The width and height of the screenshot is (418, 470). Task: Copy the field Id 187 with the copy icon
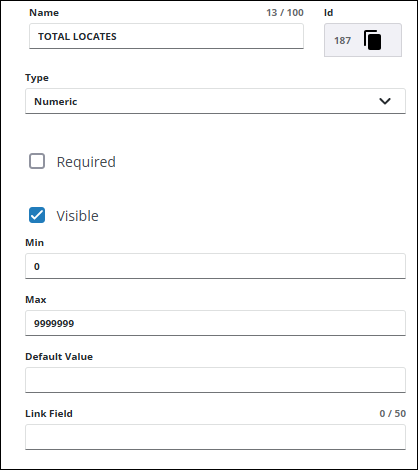click(372, 40)
